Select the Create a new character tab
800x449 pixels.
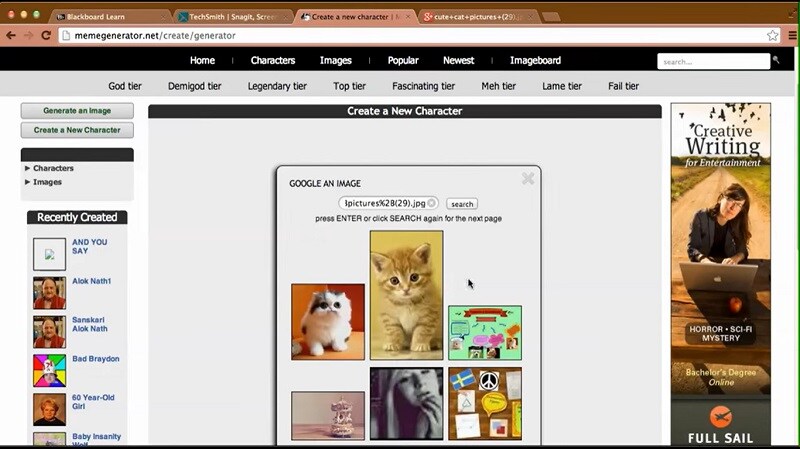tap(355, 16)
